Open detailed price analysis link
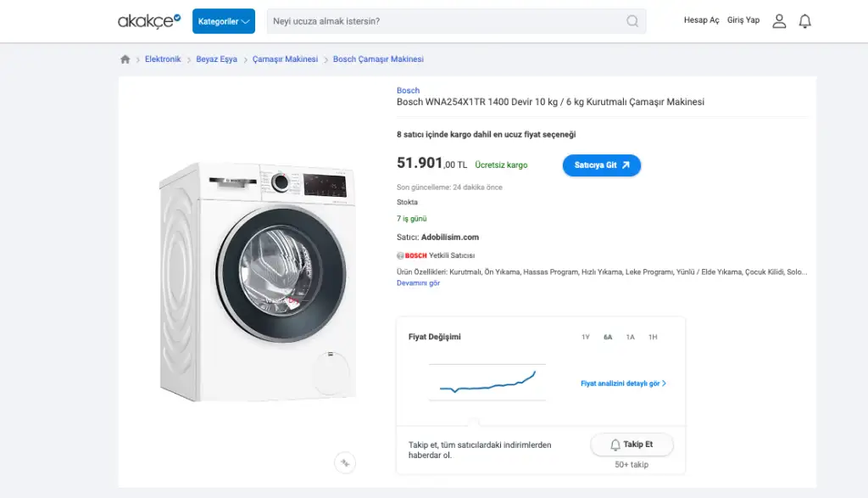The height and width of the screenshot is (498, 868). [x=623, y=383]
